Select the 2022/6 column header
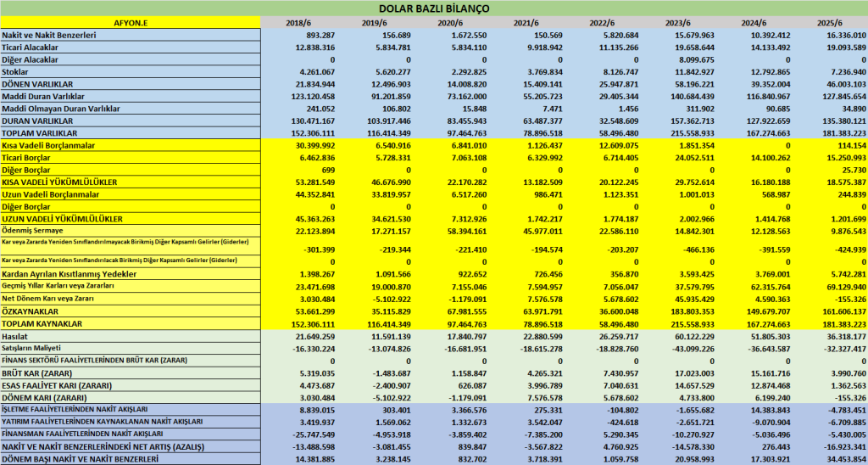 pos(602,23)
